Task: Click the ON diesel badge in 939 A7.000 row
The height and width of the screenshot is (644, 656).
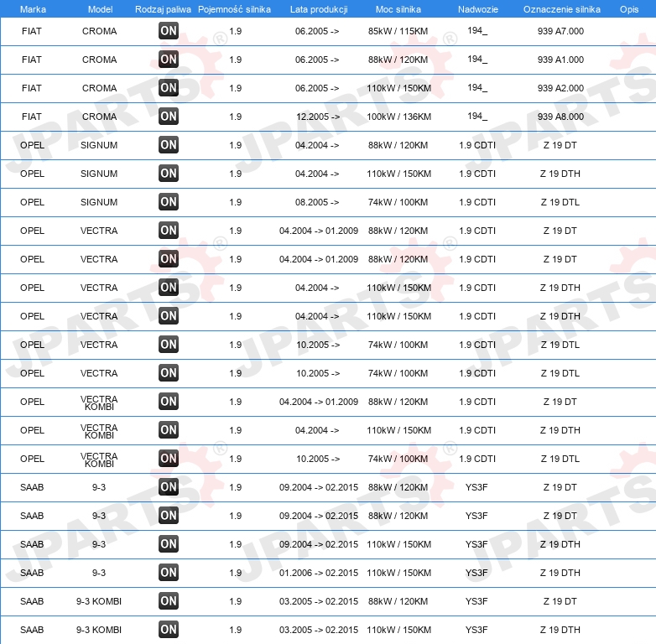Action: tap(169, 31)
